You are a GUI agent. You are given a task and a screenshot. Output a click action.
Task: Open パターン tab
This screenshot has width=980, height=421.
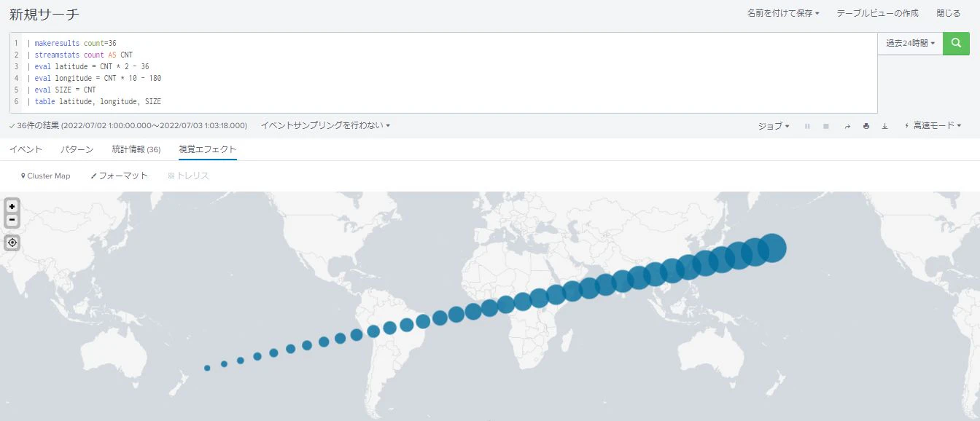[x=77, y=149]
